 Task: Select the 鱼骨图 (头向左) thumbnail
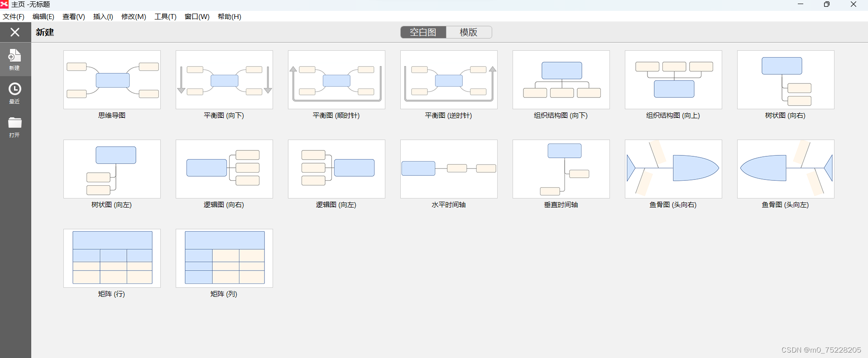(786, 169)
